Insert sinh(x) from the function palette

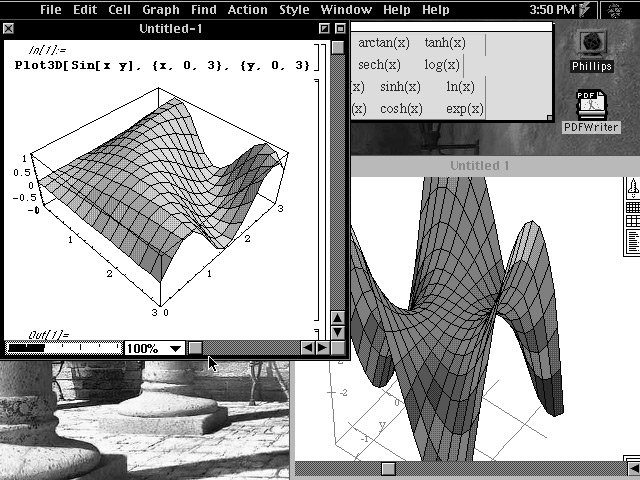(x=400, y=87)
